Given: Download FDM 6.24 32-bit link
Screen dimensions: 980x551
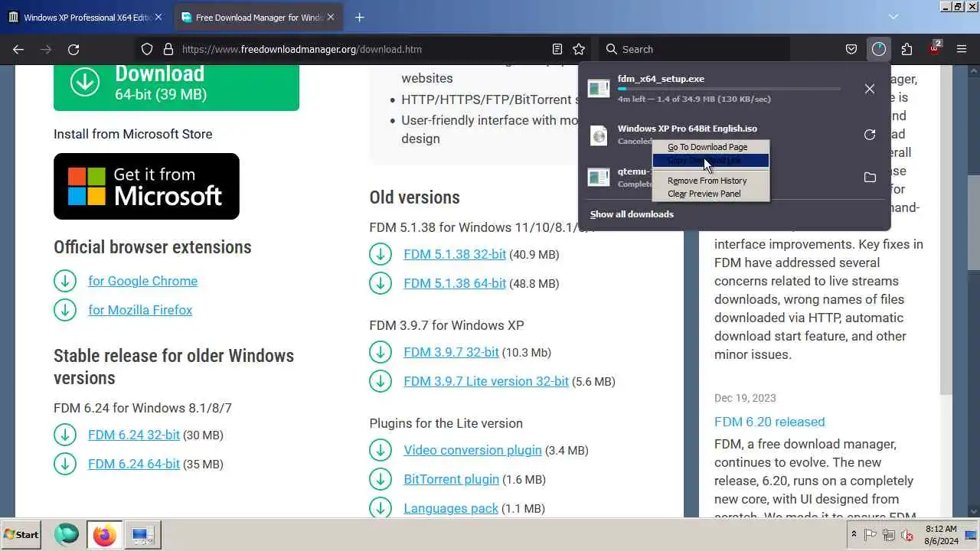Looking at the screenshot, I should [x=134, y=435].
